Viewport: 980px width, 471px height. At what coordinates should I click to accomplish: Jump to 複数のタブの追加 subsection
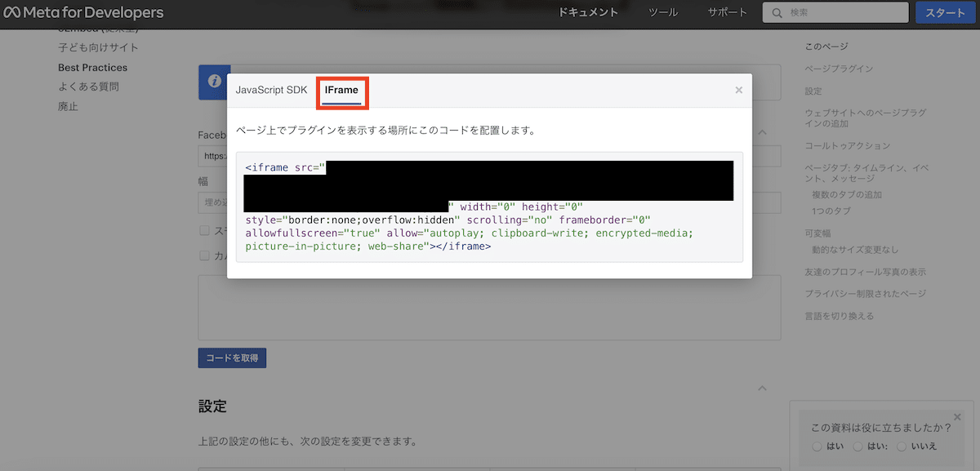tap(847, 195)
